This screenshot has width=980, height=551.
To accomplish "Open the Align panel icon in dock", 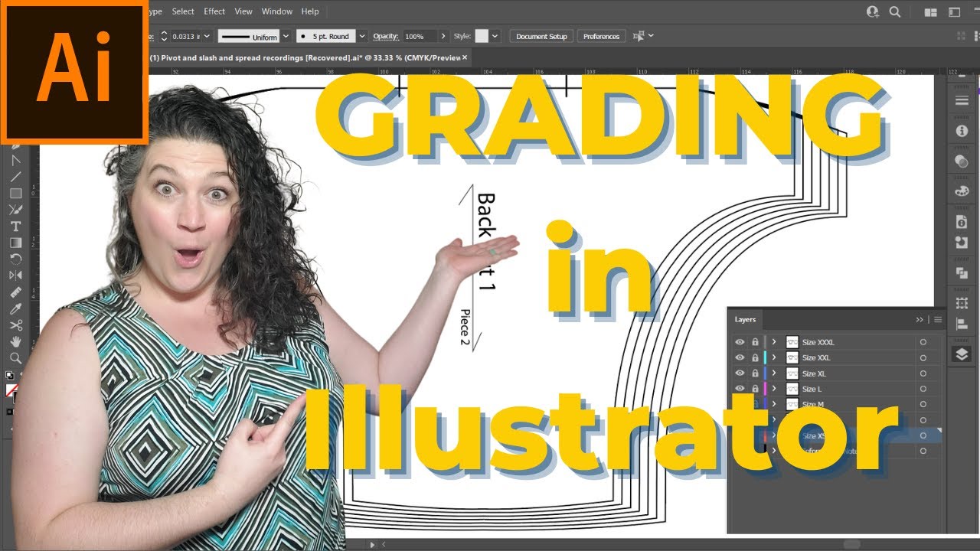I will point(962,324).
